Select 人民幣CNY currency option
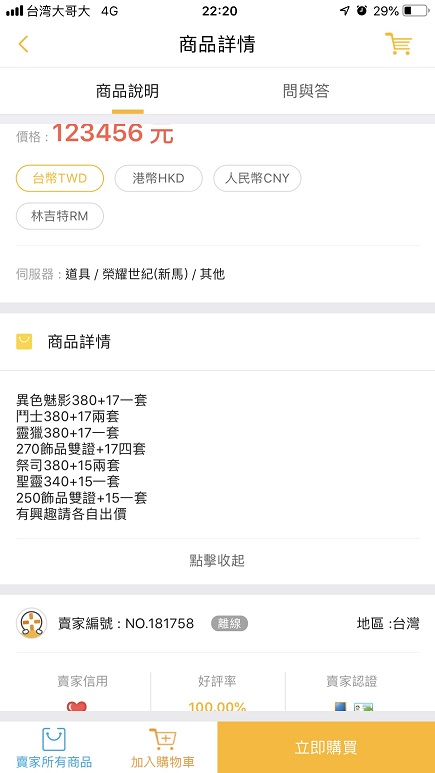This screenshot has width=435, height=773. click(257, 178)
